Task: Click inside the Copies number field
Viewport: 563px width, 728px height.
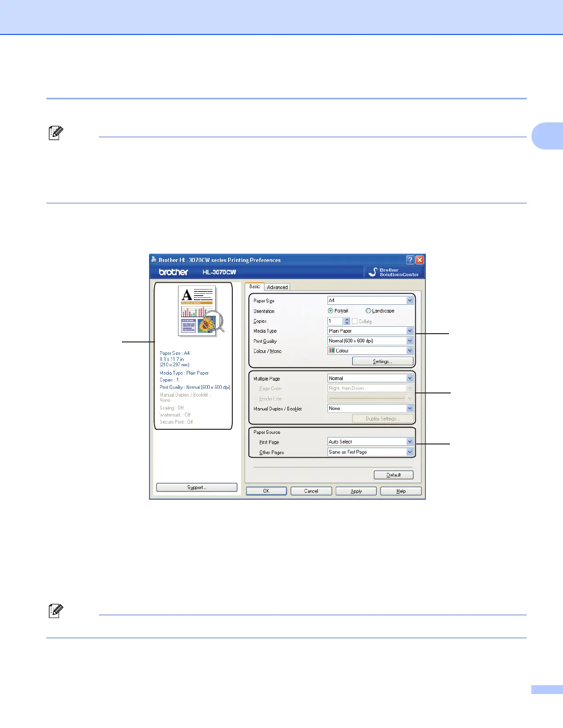Action: coord(335,321)
